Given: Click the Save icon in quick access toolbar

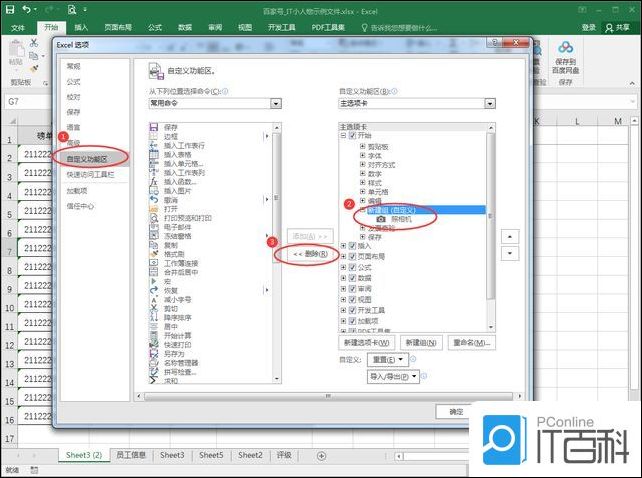Looking at the screenshot, I should (x=10, y=9).
